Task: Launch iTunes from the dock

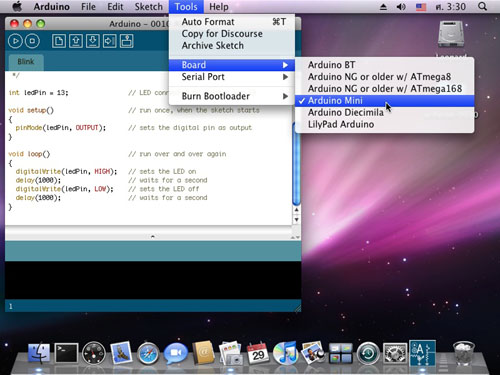Action: pos(285,353)
